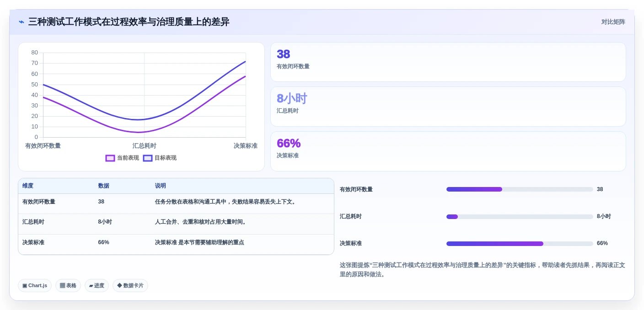Click the lightning icon beside the title
Screen dimensions: 644x310
(21, 22)
